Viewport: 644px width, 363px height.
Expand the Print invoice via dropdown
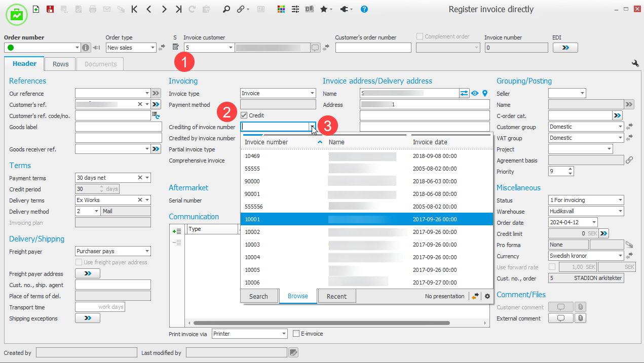point(283,334)
